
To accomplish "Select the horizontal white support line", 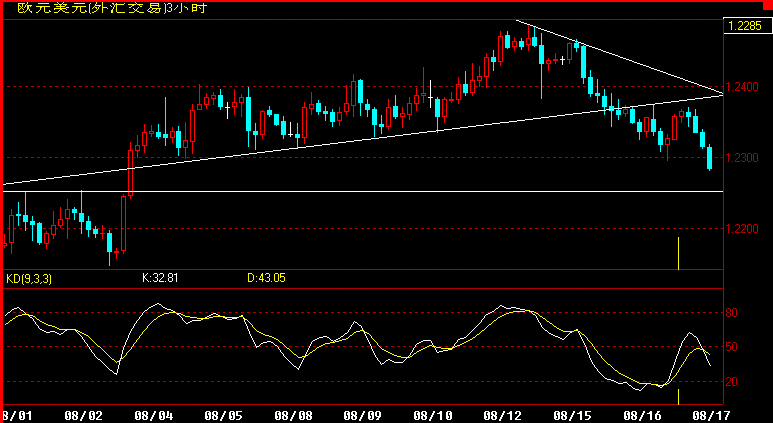I will point(363,191).
